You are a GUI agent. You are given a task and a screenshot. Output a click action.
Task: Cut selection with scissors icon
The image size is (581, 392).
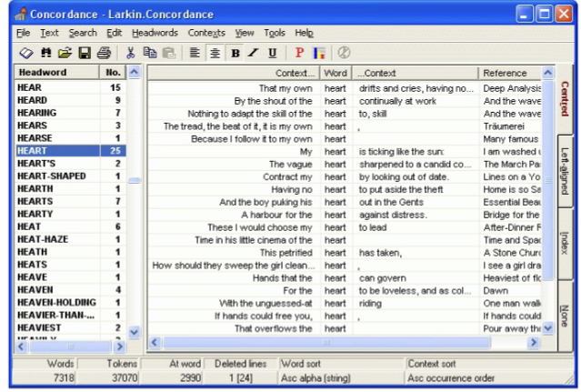pos(130,53)
